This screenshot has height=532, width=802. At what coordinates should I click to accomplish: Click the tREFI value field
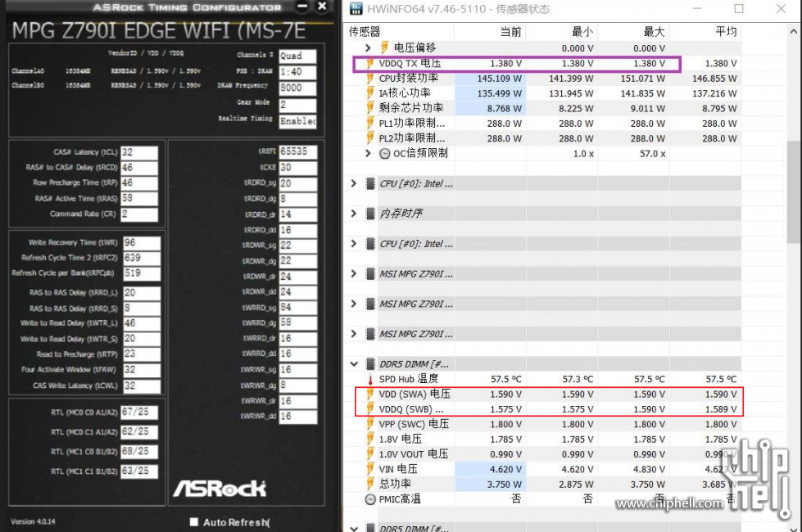click(297, 151)
